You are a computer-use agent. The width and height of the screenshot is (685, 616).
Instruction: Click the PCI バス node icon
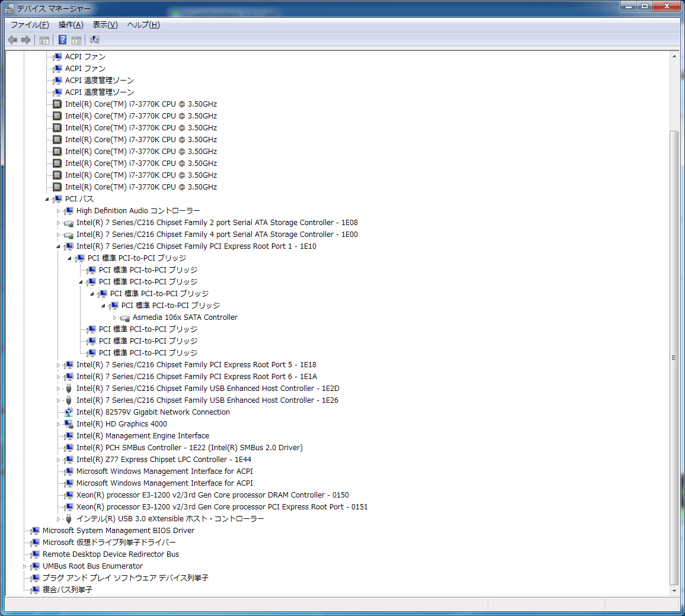pos(57,199)
